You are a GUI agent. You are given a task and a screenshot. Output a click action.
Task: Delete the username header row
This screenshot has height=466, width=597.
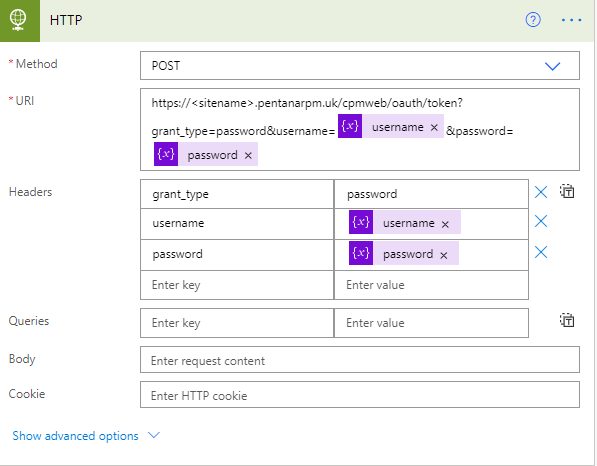pos(541,221)
